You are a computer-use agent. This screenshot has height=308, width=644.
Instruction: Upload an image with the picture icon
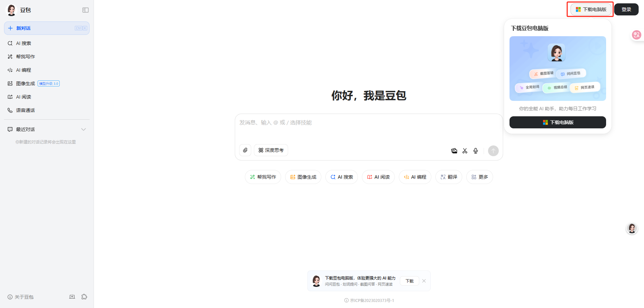[x=454, y=151]
